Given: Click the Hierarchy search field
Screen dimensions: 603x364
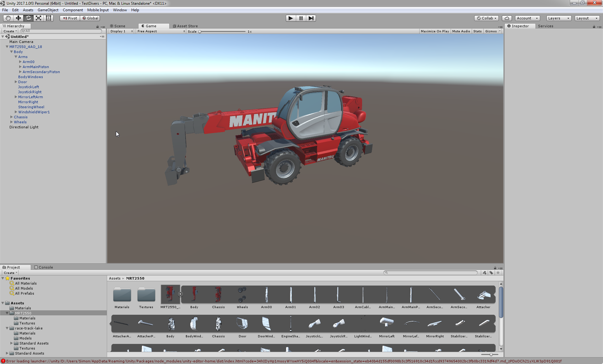Looking at the screenshot, I should (61, 31).
